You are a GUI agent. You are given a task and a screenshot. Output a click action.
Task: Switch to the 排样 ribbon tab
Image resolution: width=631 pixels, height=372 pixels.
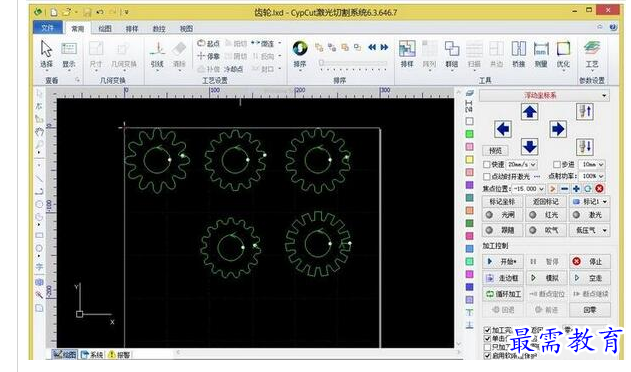point(132,29)
